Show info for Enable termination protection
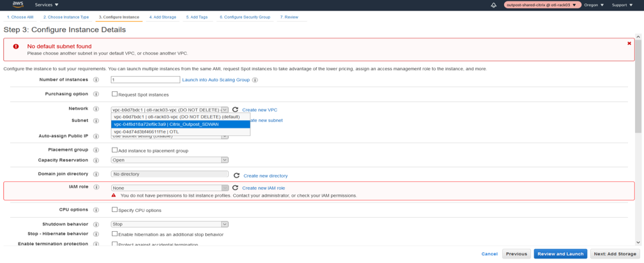The height and width of the screenshot is (263, 644). point(96,244)
